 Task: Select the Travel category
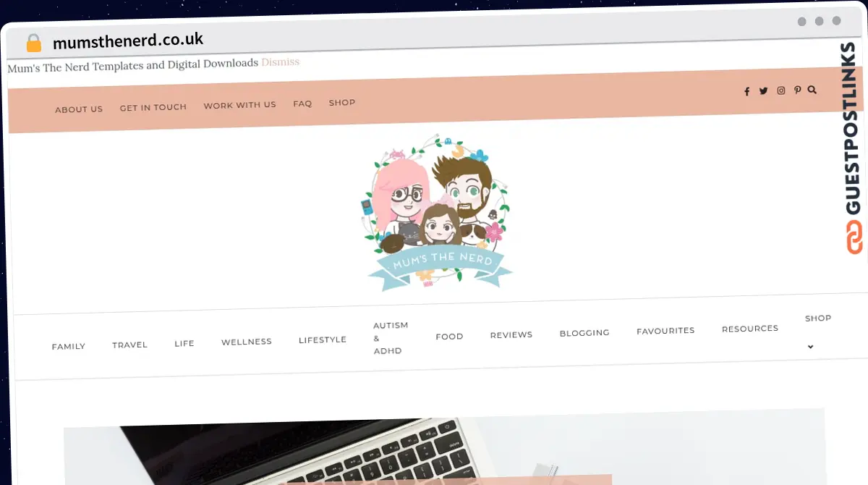[x=129, y=345]
